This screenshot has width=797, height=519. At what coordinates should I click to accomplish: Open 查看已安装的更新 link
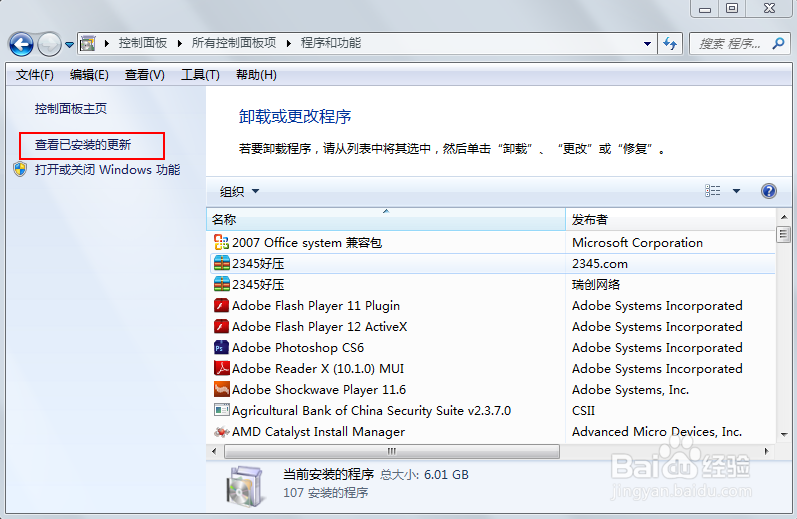(83, 145)
